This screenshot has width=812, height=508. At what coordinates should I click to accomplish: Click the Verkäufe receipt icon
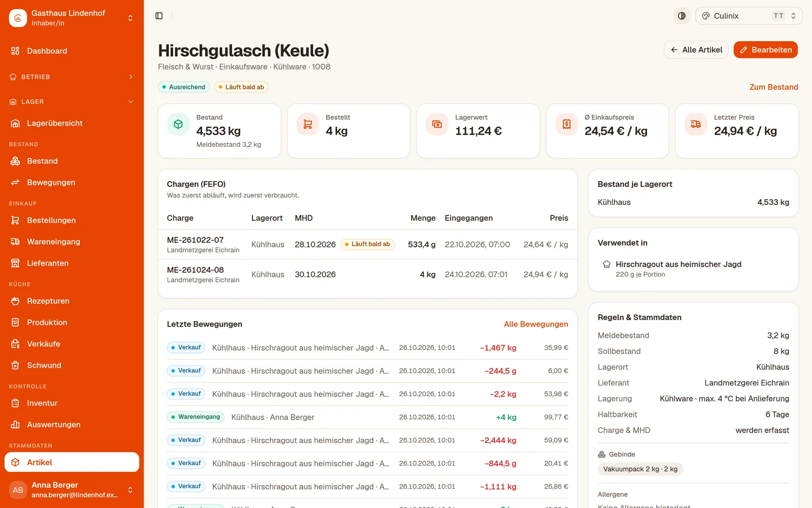[x=15, y=344]
